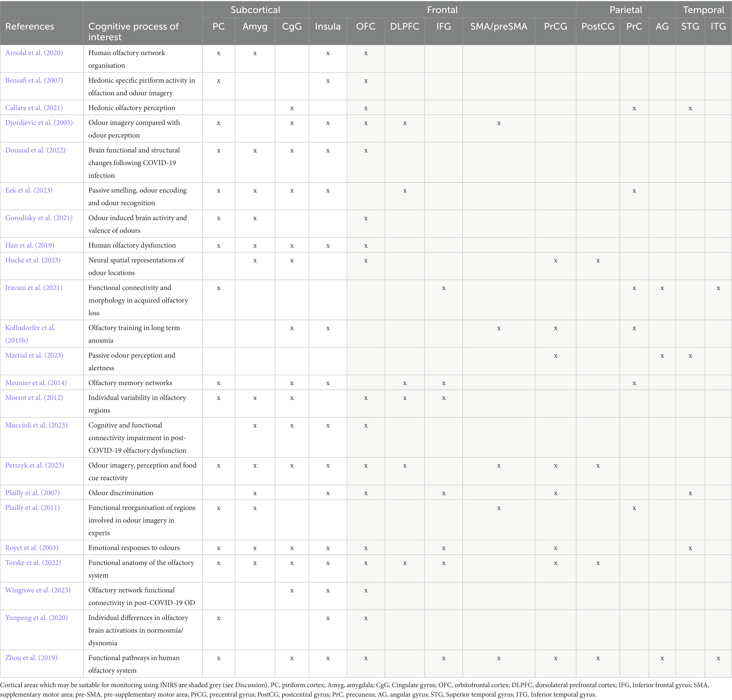Click the 'Parietal' group header

click(626, 10)
